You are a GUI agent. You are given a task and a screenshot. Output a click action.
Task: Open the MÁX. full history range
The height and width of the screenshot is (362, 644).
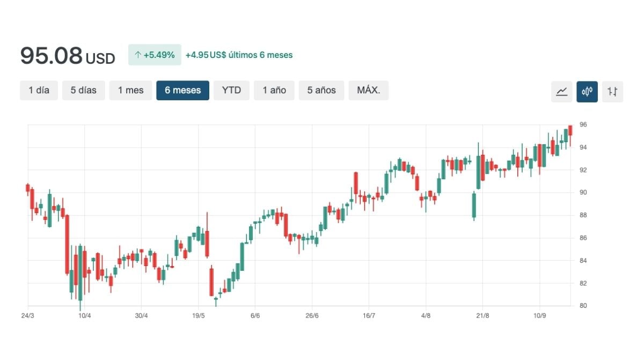[x=368, y=90]
